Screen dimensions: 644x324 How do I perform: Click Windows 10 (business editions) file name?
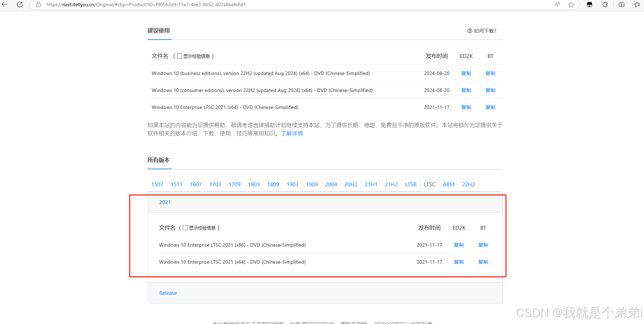point(261,73)
